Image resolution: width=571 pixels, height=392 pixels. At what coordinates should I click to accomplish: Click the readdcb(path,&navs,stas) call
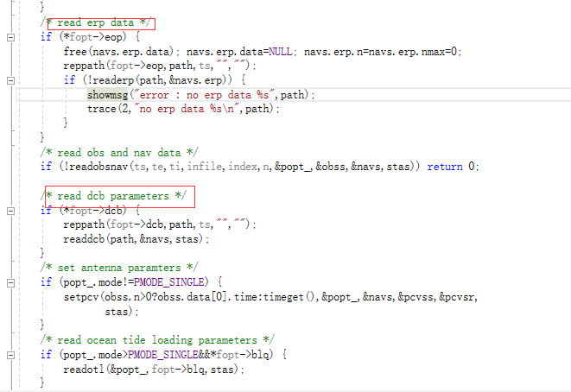tap(136, 239)
